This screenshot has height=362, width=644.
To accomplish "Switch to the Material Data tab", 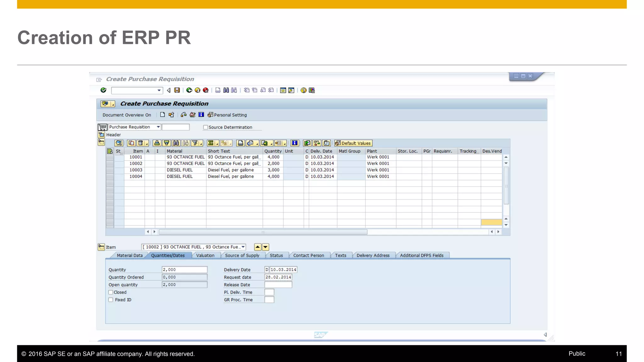I will point(130,255).
